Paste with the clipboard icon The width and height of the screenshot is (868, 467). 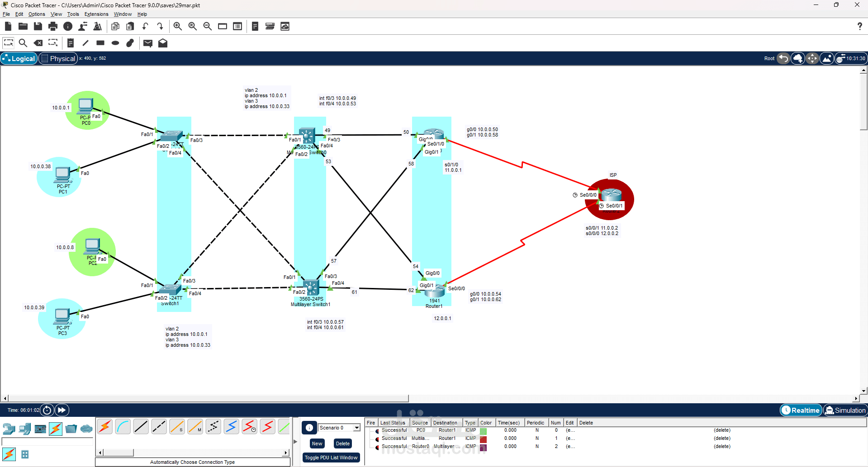pyautogui.click(x=130, y=26)
